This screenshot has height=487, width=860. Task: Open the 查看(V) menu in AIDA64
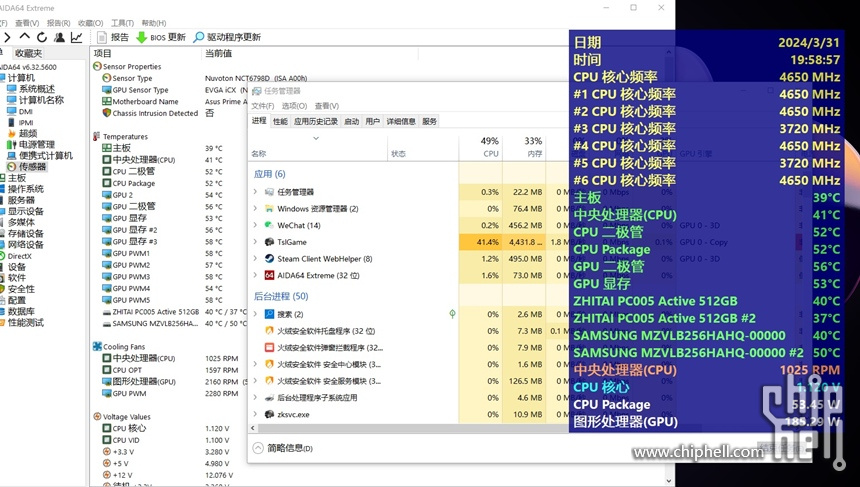[x=27, y=23]
